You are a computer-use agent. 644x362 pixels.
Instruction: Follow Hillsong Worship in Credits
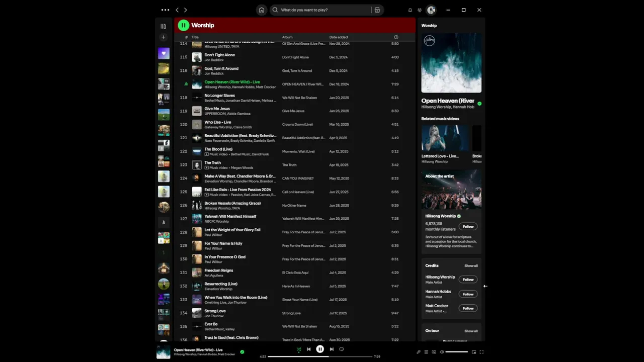468,280
